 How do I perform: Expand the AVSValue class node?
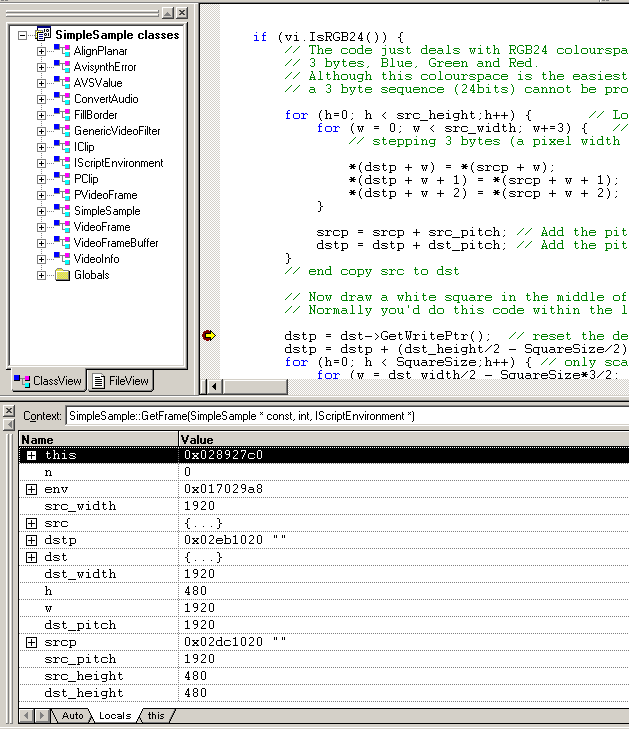click(x=41, y=83)
